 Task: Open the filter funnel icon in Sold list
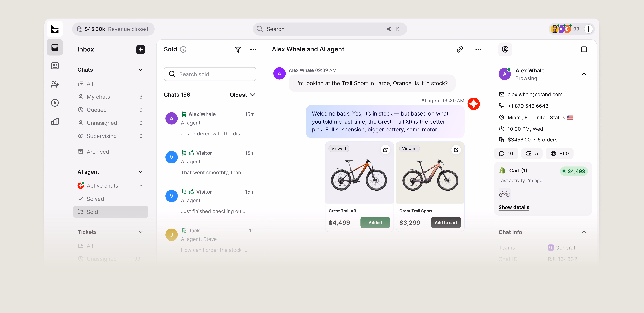tap(238, 49)
